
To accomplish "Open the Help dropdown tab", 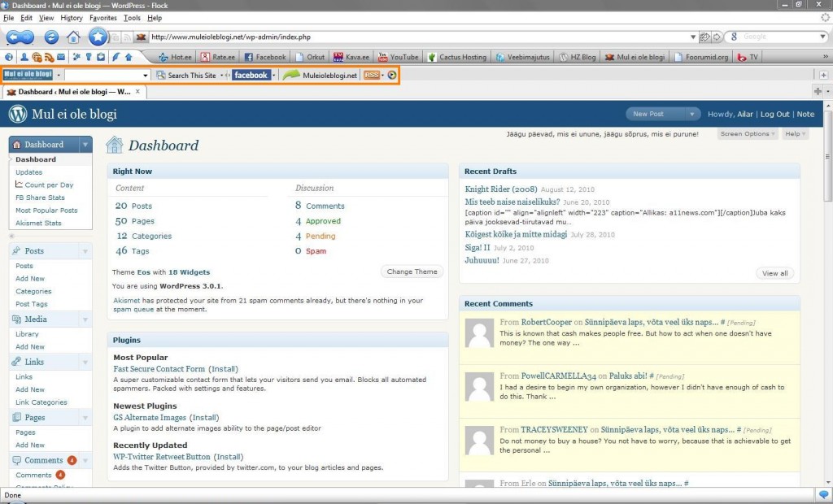I will 795,133.
